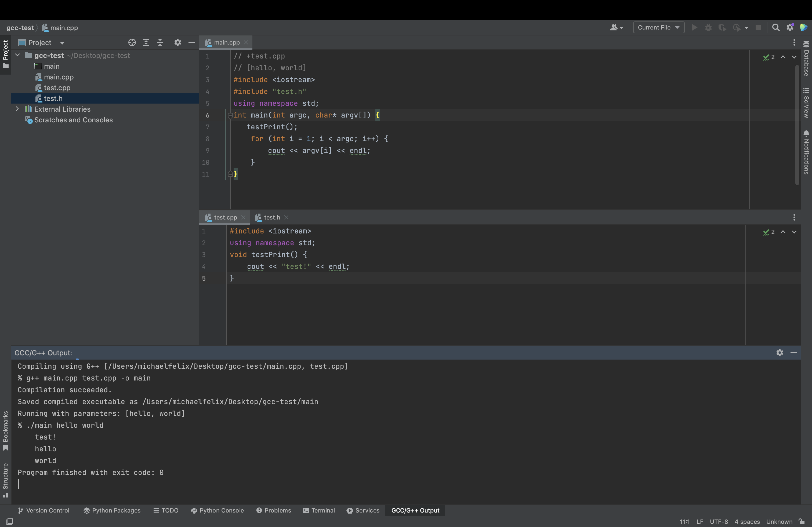Open Services tool window

point(363,510)
